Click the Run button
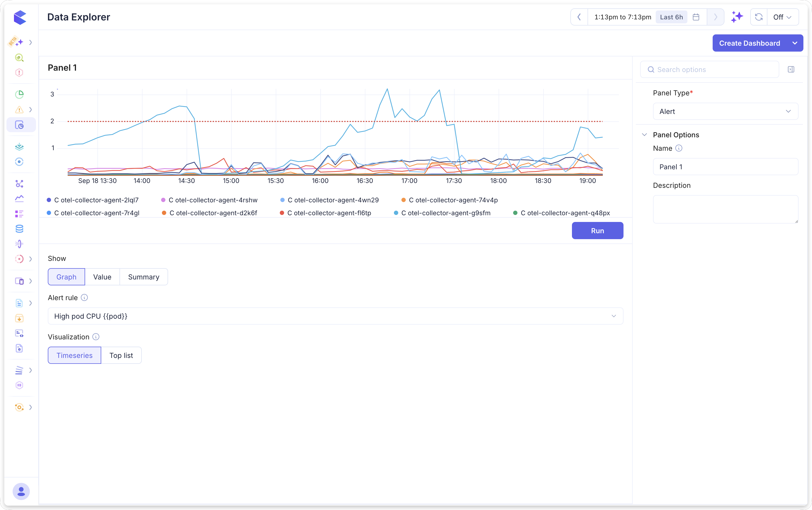812x510 pixels. tap(597, 231)
